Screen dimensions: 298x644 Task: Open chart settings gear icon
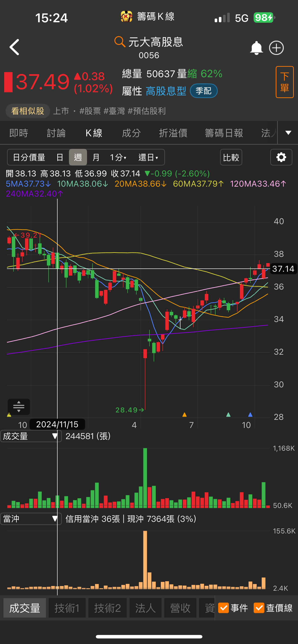coord(281,157)
